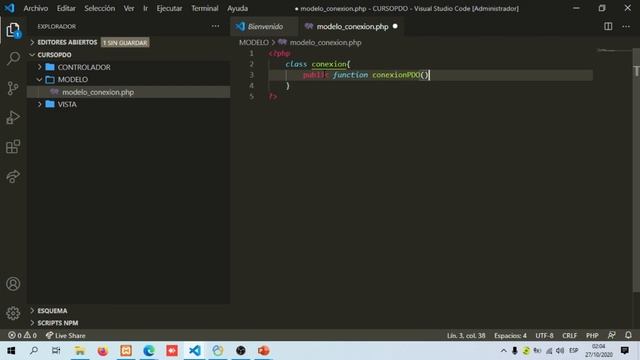The image size is (640, 360).
Task: Open the Ir menu
Action: tap(145, 8)
